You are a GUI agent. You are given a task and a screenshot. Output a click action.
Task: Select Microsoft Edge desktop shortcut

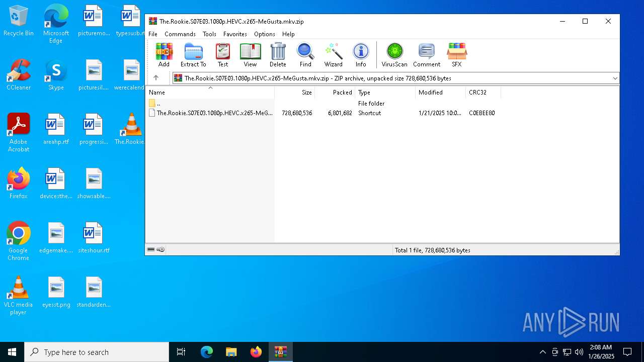click(56, 24)
